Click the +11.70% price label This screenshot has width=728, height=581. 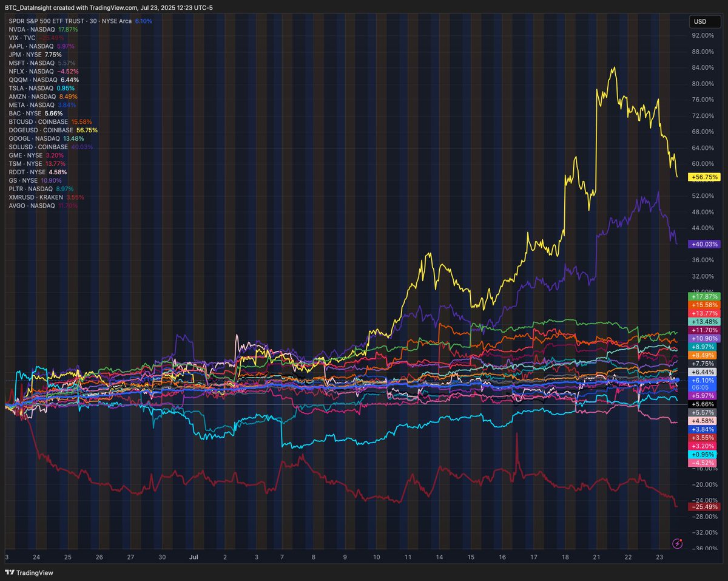[703, 330]
